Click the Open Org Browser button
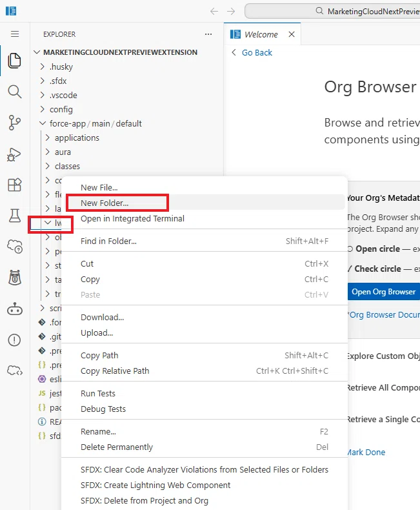The width and height of the screenshot is (420, 510). tap(384, 292)
